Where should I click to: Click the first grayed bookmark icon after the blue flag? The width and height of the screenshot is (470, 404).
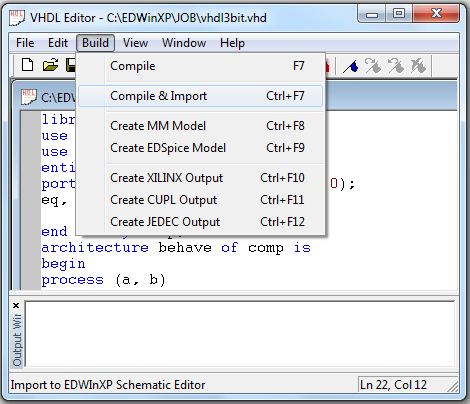[373, 65]
